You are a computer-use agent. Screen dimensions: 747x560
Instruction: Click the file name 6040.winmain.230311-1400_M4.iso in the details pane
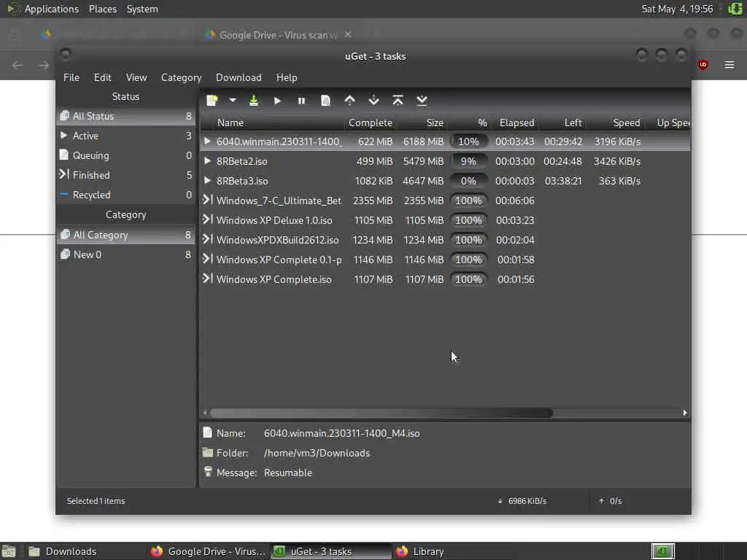(x=342, y=433)
